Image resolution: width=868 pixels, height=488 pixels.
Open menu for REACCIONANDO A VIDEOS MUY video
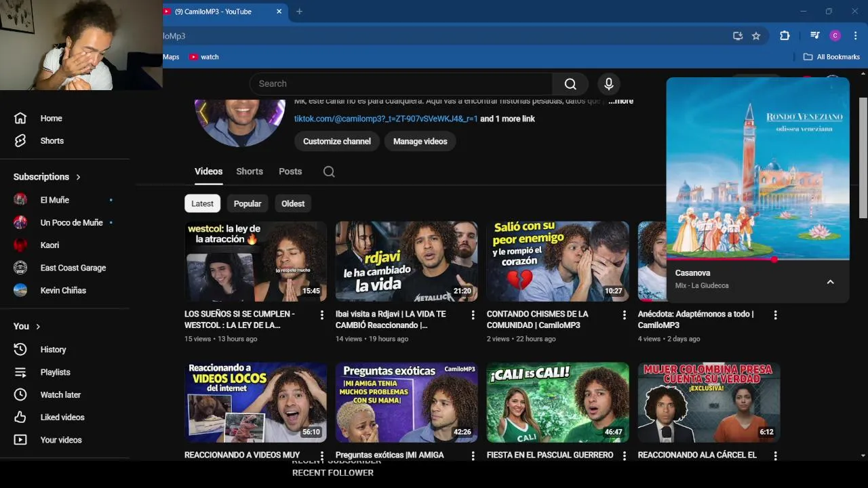[322, 455]
